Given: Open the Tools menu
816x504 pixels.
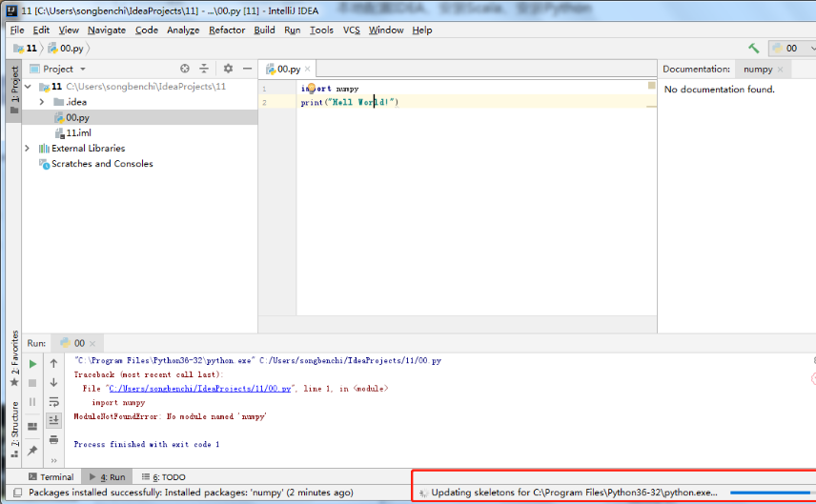Looking at the screenshot, I should click(x=321, y=30).
